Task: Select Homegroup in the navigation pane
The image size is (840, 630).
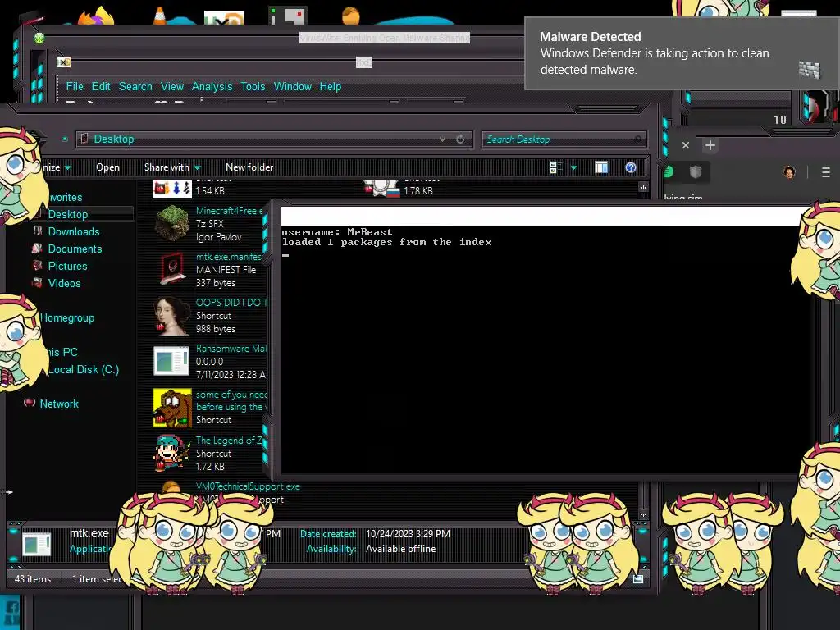Action: pyautogui.click(x=67, y=317)
